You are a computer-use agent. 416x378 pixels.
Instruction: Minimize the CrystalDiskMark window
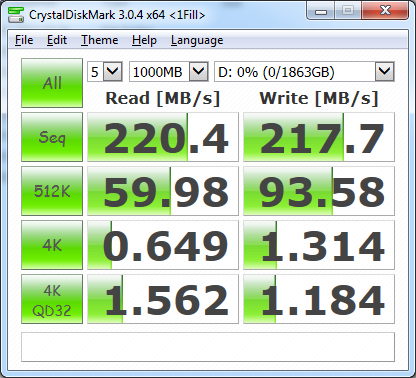pyautogui.click(x=321, y=11)
